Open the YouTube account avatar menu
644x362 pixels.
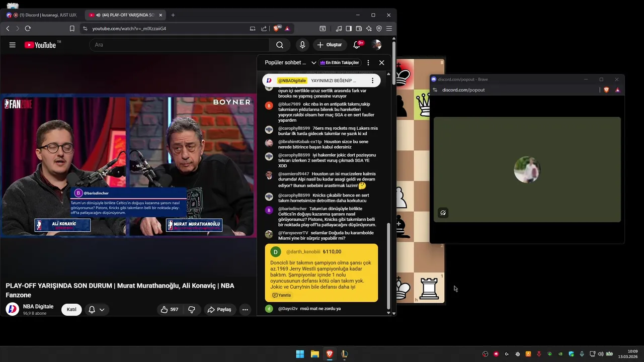[376, 45]
